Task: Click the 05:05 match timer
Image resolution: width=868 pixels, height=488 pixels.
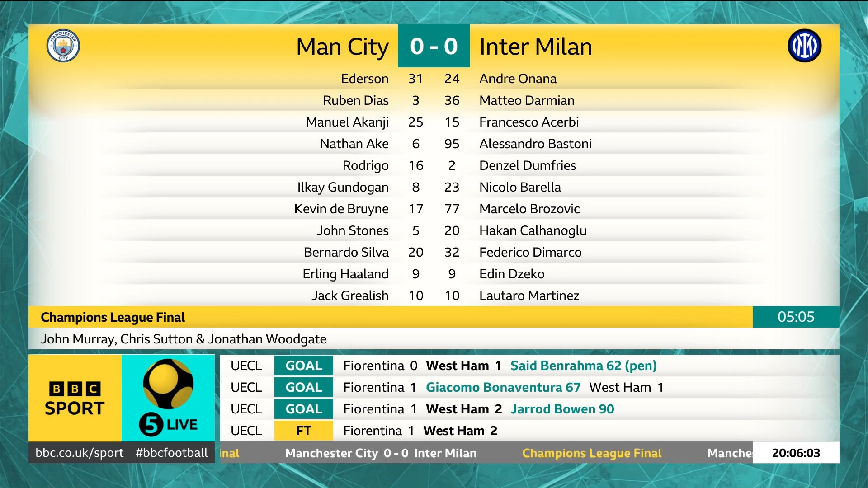Action: 796,317
